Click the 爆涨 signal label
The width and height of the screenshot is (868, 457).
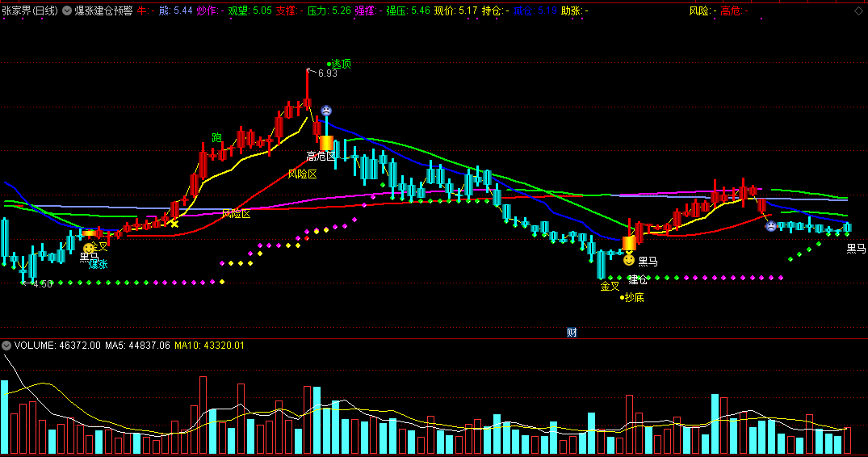tap(98, 265)
